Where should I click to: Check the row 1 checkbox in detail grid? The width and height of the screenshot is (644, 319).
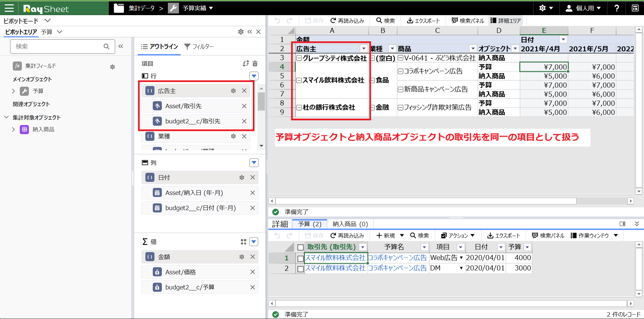[301, 258]
